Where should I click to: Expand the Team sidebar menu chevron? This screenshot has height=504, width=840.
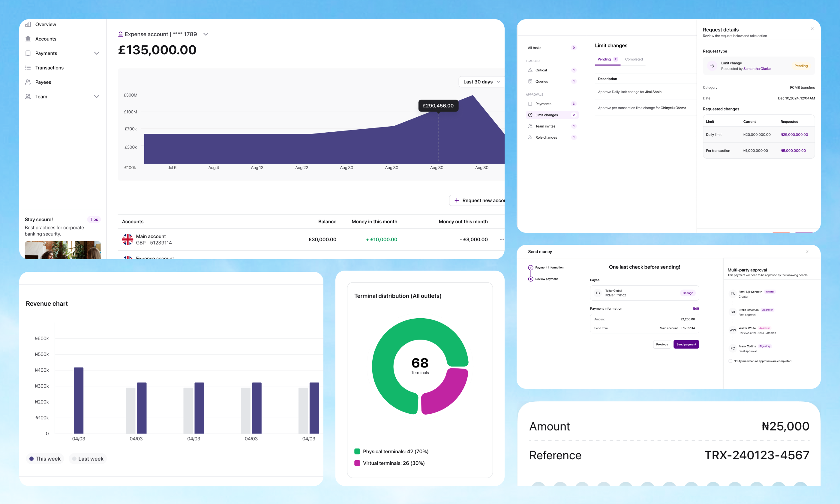(x=96, y=97)
